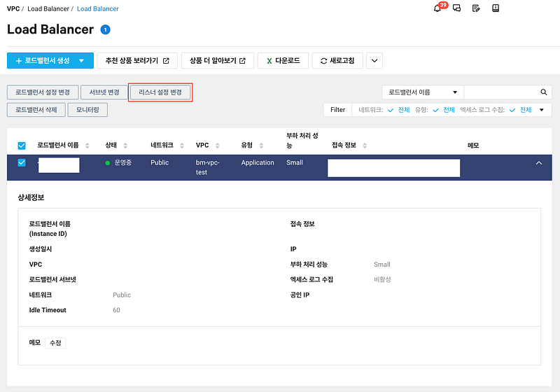Click the search magnifier icon

544,92
